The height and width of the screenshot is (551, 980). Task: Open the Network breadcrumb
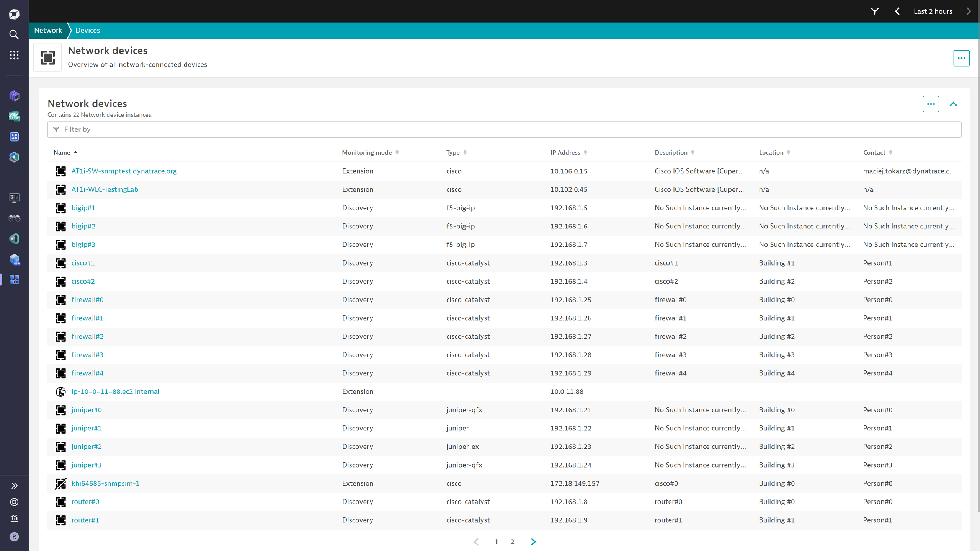(x=48, y=30)
